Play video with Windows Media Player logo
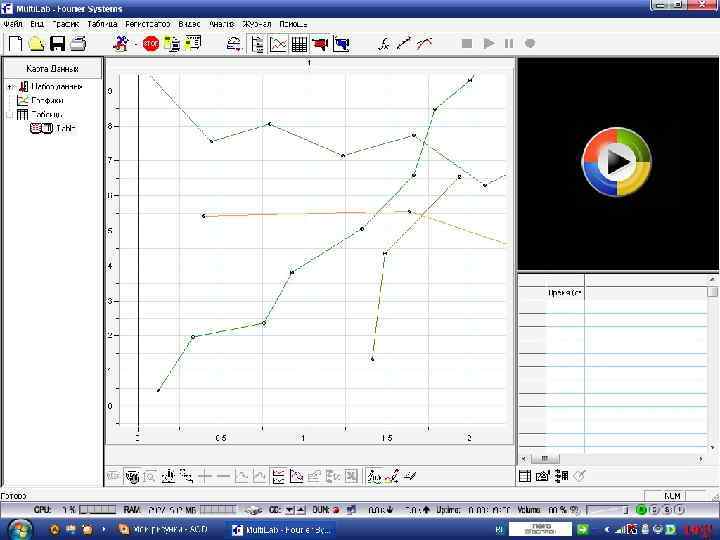 617,162
